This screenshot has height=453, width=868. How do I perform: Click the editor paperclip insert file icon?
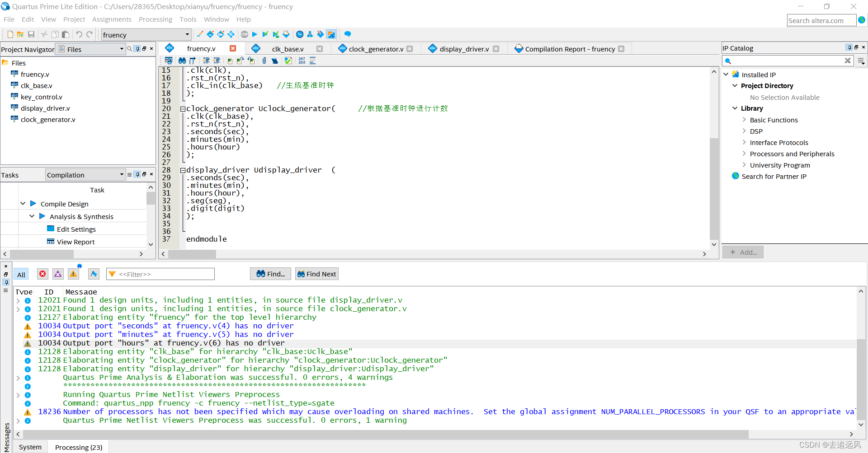(x=264, y=61)
